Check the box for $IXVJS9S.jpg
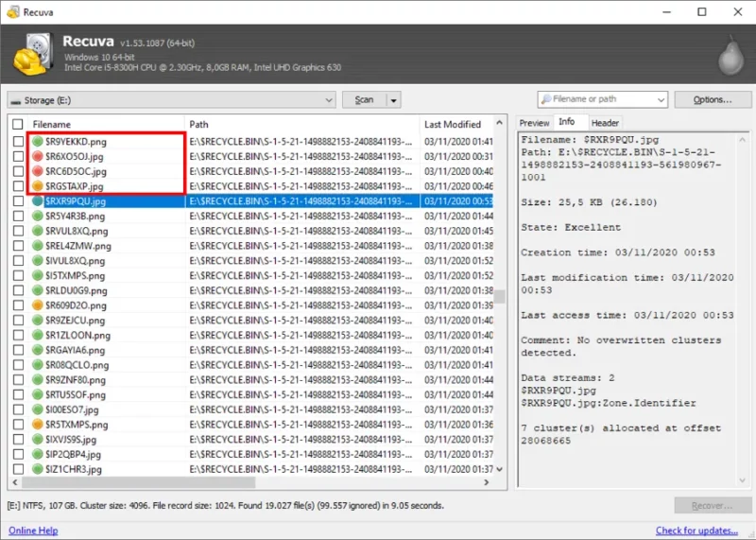The height and width of the screenshot is (540, 756). [x=18, y=440]
